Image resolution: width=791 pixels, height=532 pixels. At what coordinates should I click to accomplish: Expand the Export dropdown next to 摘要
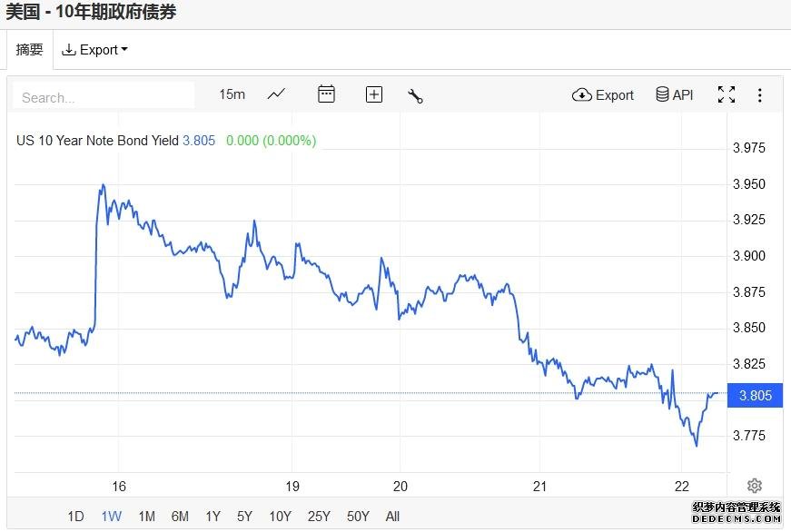[94, 49]
